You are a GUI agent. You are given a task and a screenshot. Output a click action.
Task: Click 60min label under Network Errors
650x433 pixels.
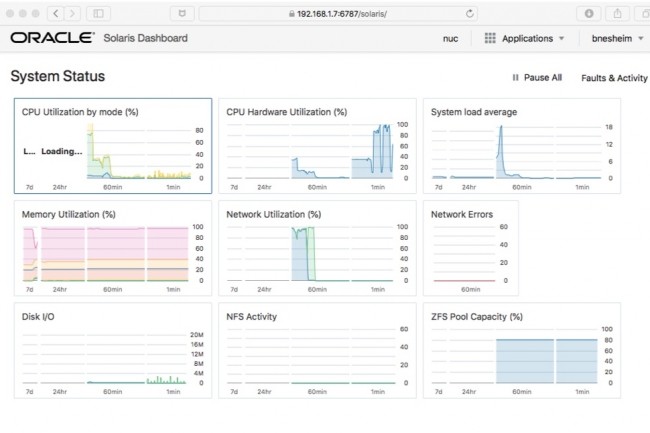471,290
